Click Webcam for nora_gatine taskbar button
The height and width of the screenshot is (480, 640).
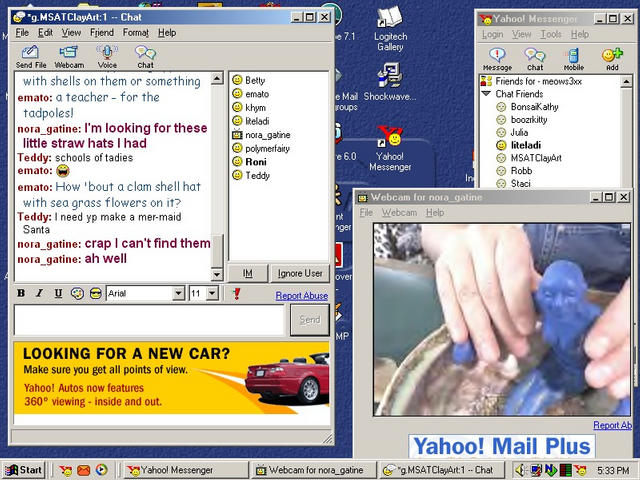point(313,470)
